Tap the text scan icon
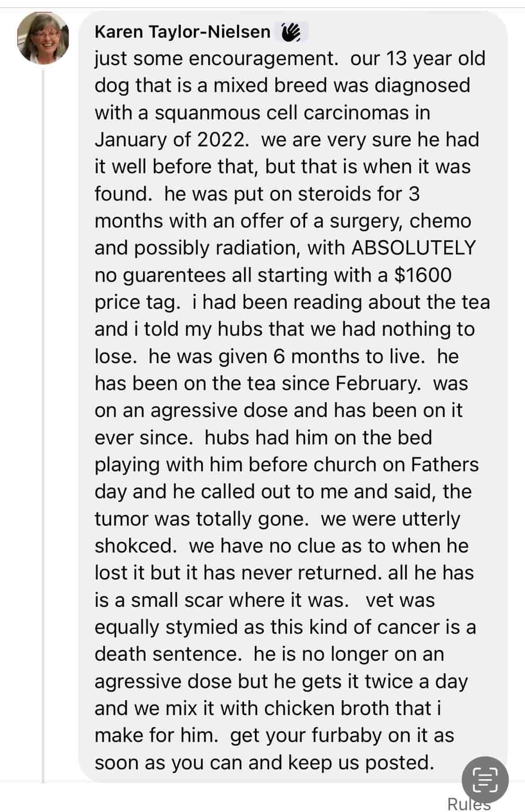525x812 pixels. click(x=485, y=779)
